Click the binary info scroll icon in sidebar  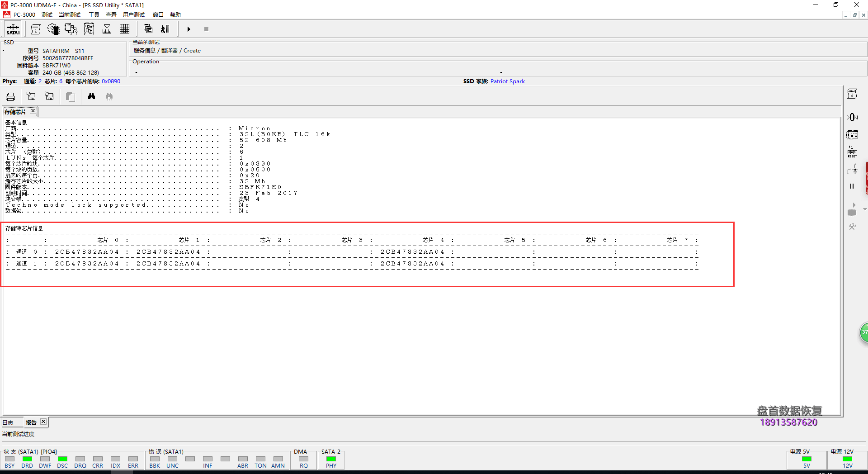852,94
